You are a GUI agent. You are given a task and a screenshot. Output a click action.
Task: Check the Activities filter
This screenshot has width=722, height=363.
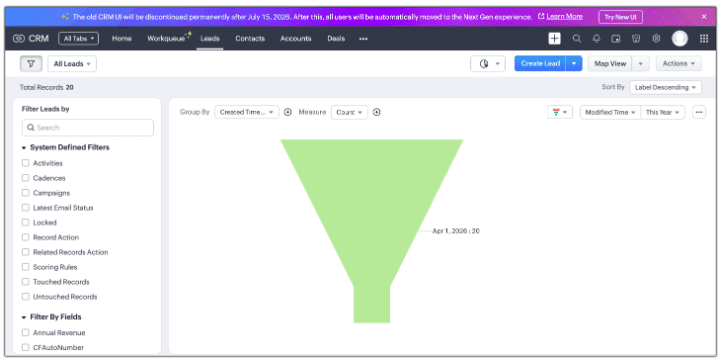(25, 163)
